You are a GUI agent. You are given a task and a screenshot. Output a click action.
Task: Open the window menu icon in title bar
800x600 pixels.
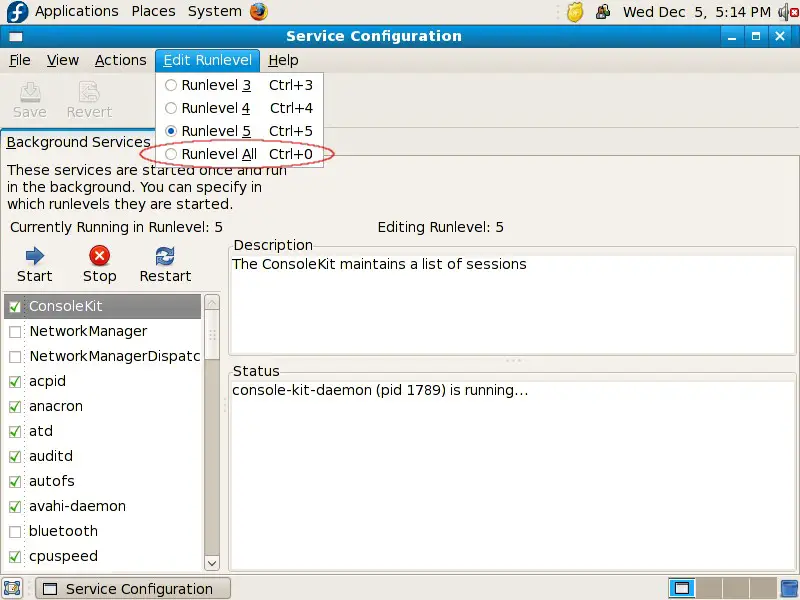tap(16, 36)
